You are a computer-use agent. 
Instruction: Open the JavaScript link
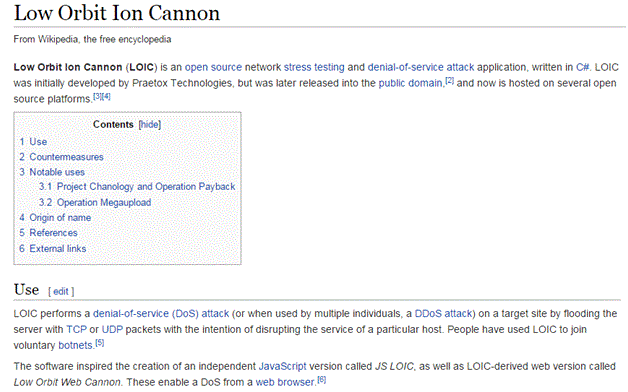282,366
